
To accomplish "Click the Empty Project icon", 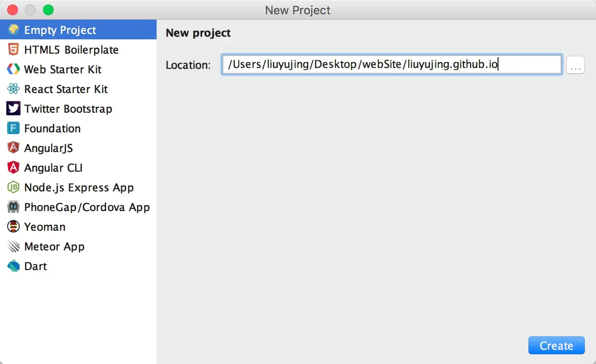I will tap(13, 30).
